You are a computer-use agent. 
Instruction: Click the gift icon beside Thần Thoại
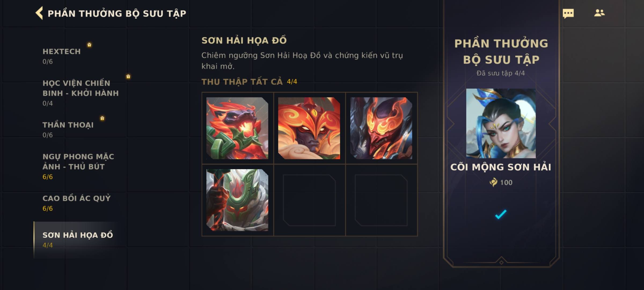[x=102, y=118]
